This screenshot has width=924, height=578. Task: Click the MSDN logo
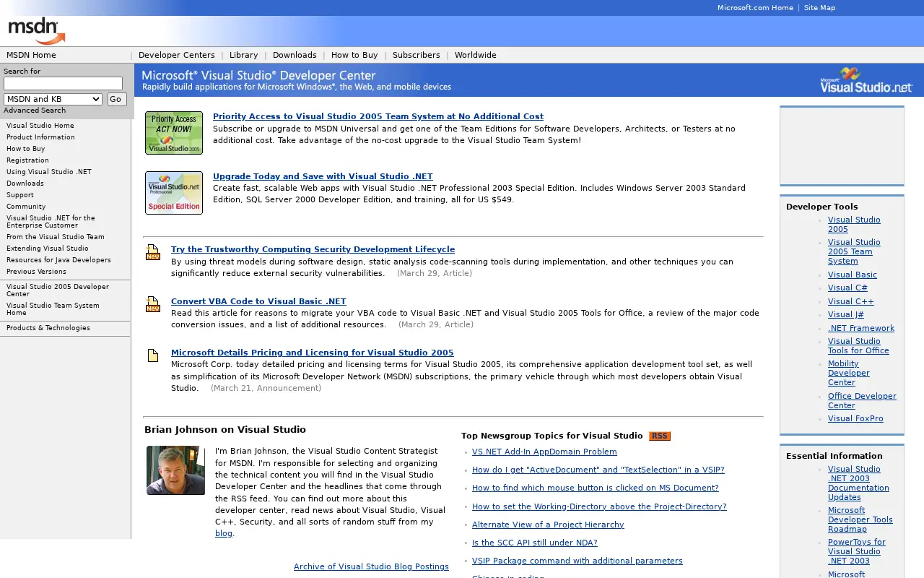click(36, 31)
